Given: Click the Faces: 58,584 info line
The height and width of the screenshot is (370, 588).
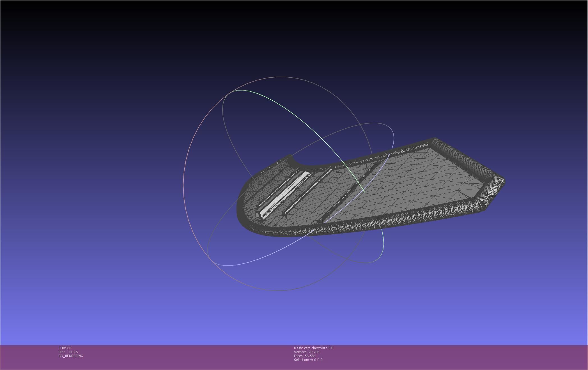Looking at the screenshot, I should coord(304,356).
